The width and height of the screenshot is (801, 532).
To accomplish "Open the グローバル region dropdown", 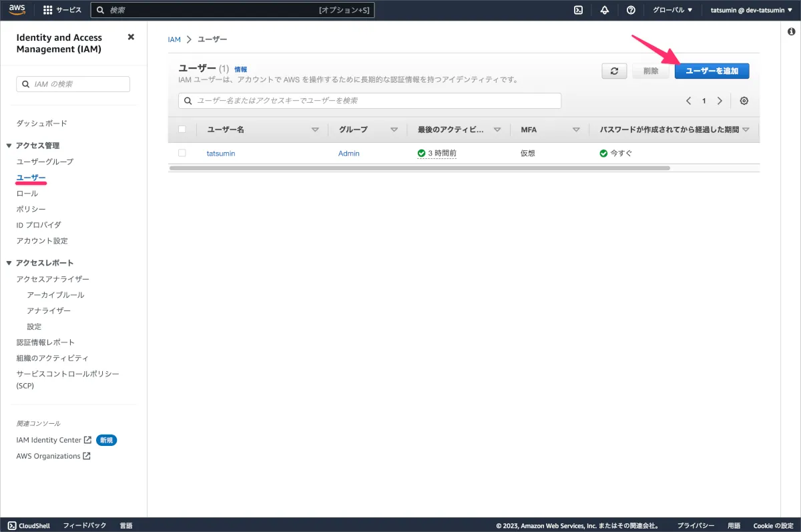I will (x=672, y=10).
